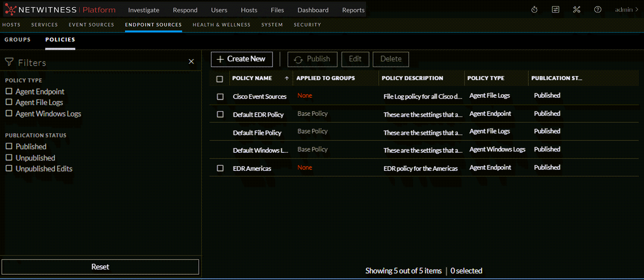Viewport: 644px width, 280px height.
Task: Select the Default Windows L... policy name
Action: [x=260, y=150]
